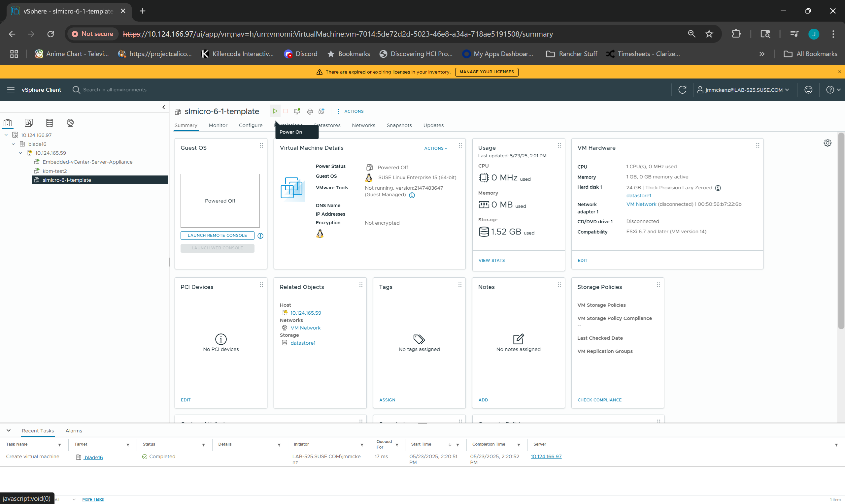This screenshot has height=504, width=845.
Task: Open the Virtual Machine Details Actions dropdown
Action: tap(436, 148)
